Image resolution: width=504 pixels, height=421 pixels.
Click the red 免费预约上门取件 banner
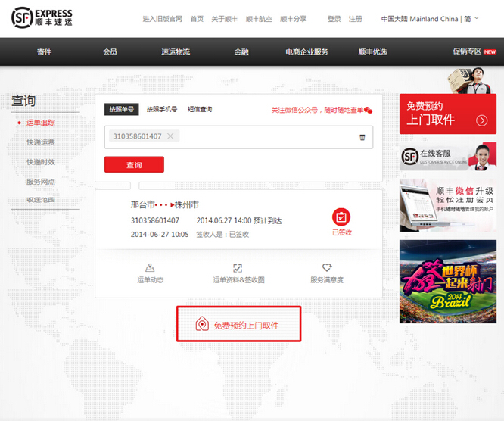click(x=448, y=114)
